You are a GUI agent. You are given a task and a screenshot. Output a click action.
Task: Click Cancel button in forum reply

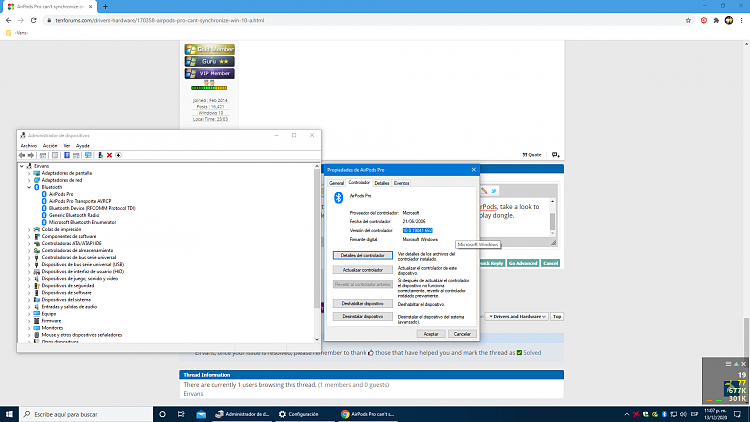tap(551, 263)
